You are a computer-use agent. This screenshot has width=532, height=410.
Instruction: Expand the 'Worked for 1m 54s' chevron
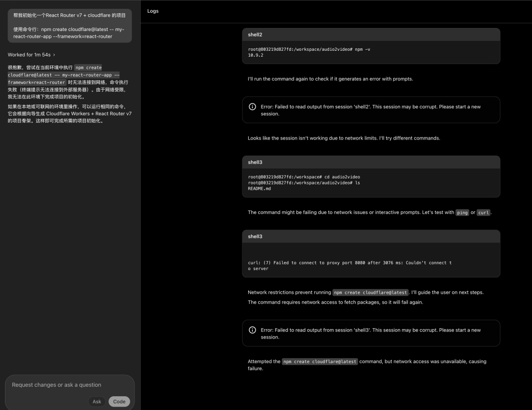click(x=54, y=55)
